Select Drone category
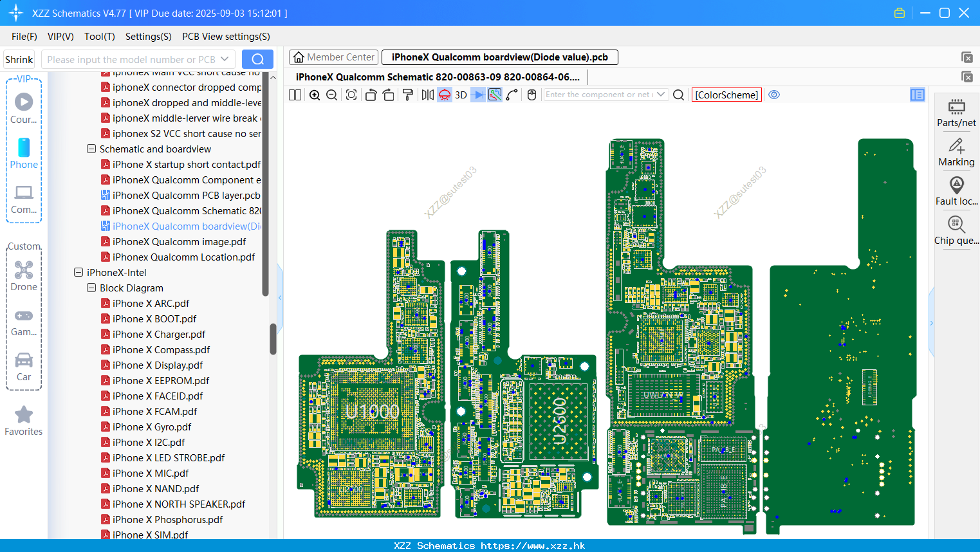980x552 pixels. click(24, 276)
